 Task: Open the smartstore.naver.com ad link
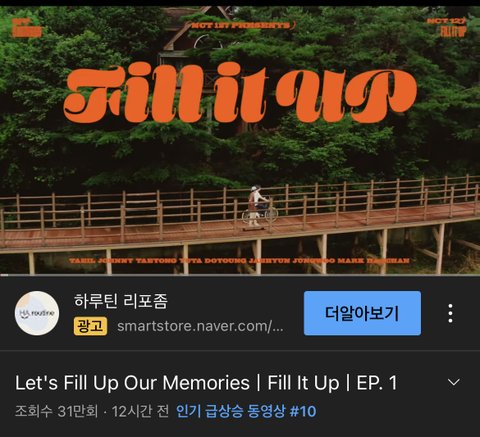200,326
